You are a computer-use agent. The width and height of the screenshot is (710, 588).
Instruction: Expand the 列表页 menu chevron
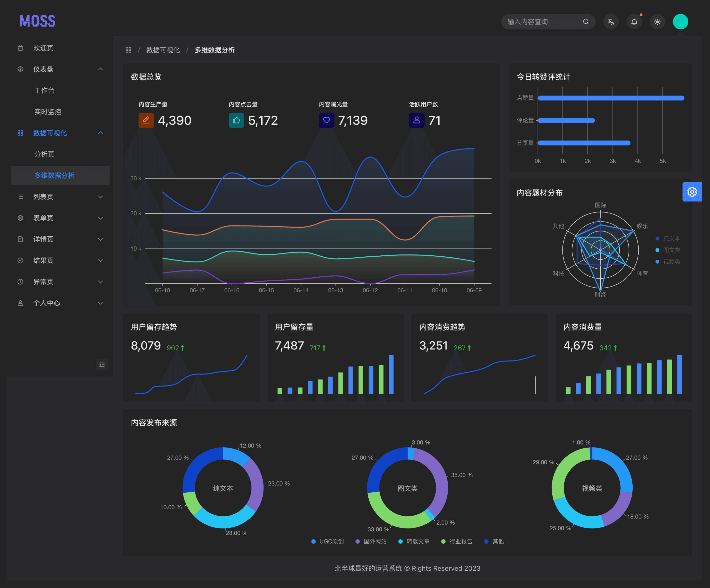click(101, 197)
